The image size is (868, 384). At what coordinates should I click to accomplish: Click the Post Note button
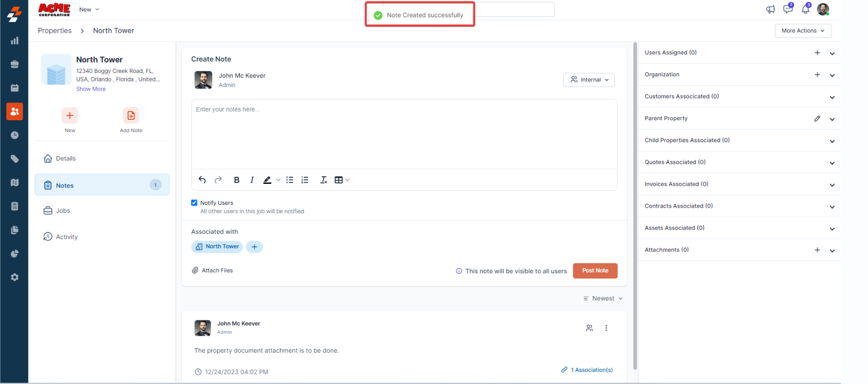click(x=595, y=271)
